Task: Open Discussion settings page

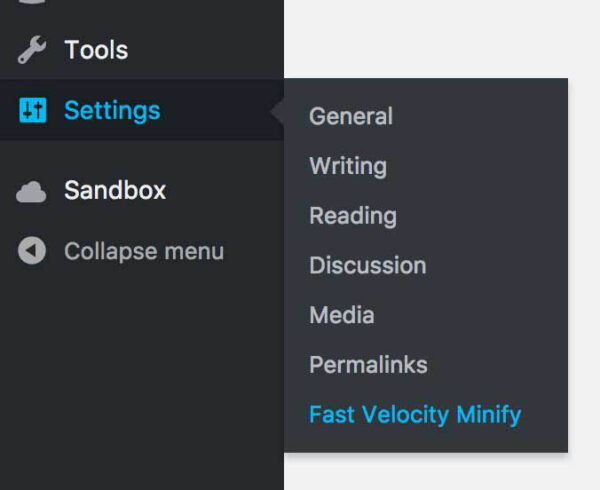Action: point(368,266)
